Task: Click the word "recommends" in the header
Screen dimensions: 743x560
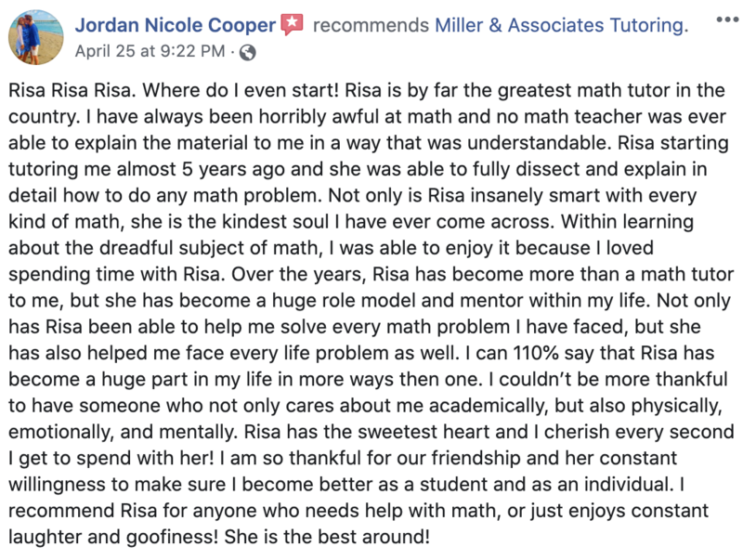Action: pyautogui.click(x=371, y=25)
